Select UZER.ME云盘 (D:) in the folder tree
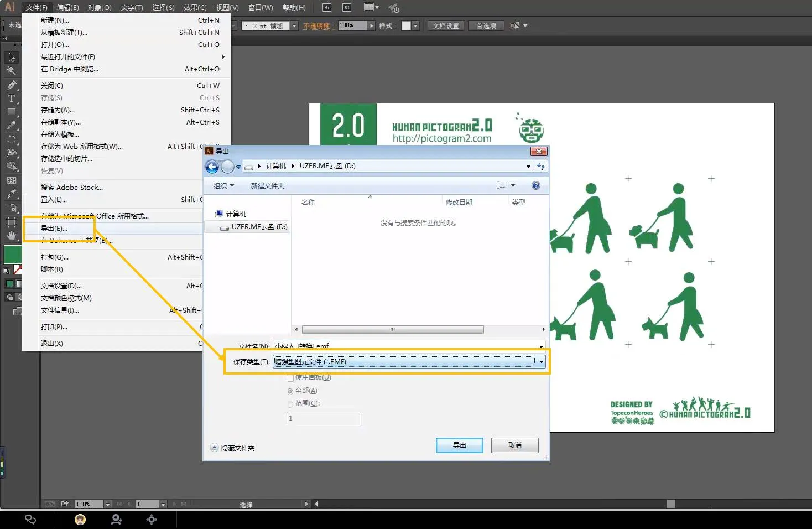Screen dimensions: 812x529 [x=254, y=227]
